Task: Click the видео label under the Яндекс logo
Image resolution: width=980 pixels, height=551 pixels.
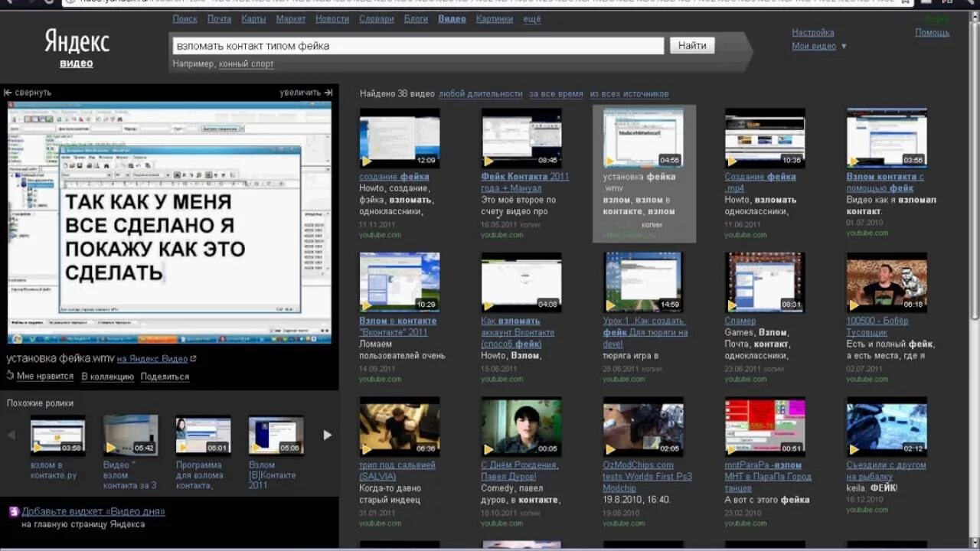Action: pyautogui.click(x=77, y=64)
